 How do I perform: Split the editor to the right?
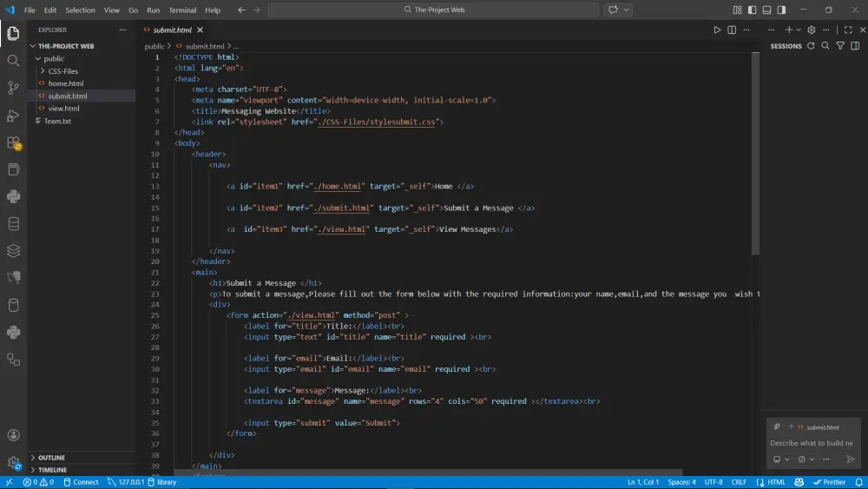click(x=732, y=30)
